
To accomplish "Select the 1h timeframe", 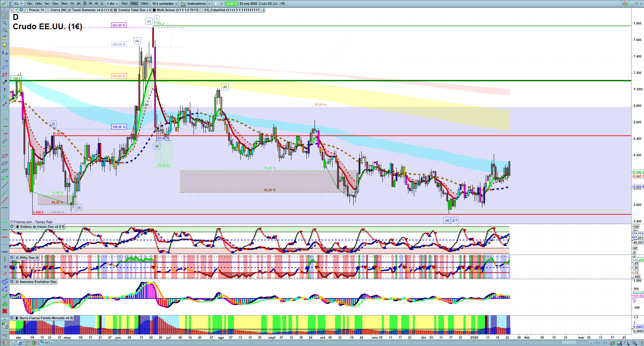I will 72,4.
